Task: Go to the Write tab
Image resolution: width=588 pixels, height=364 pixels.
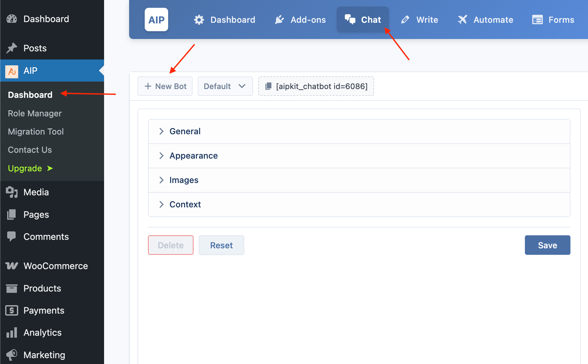Action: pyautogui.click(x=420, y=20)
